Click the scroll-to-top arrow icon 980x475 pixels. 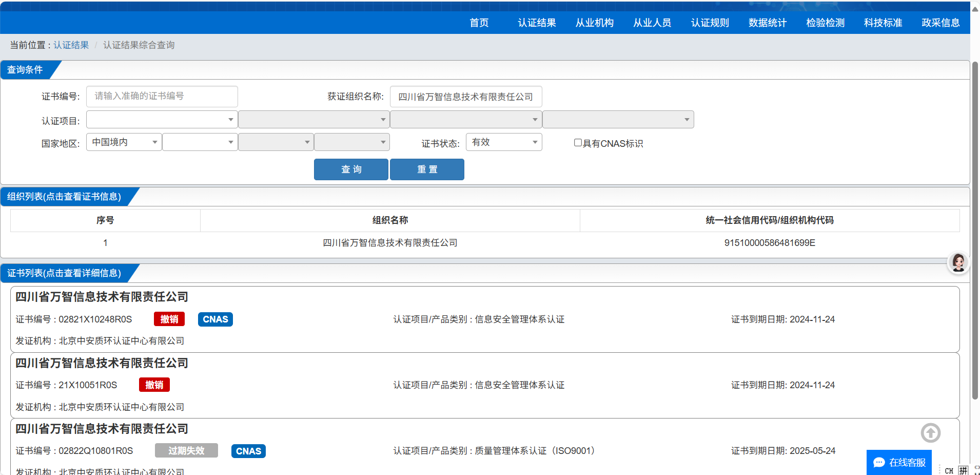930,433
